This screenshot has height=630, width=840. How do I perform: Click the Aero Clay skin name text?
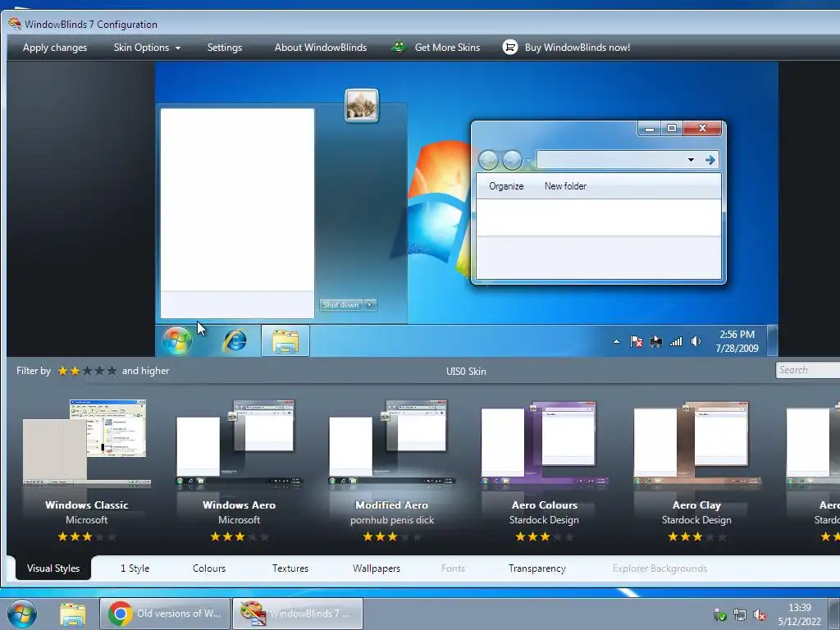coord(696,504)
